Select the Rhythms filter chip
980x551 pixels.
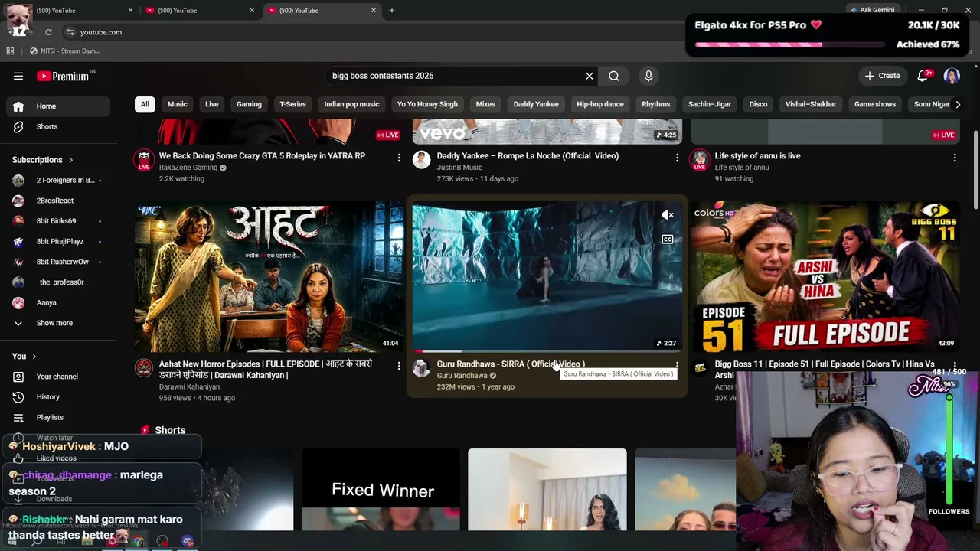pos(656,104)
